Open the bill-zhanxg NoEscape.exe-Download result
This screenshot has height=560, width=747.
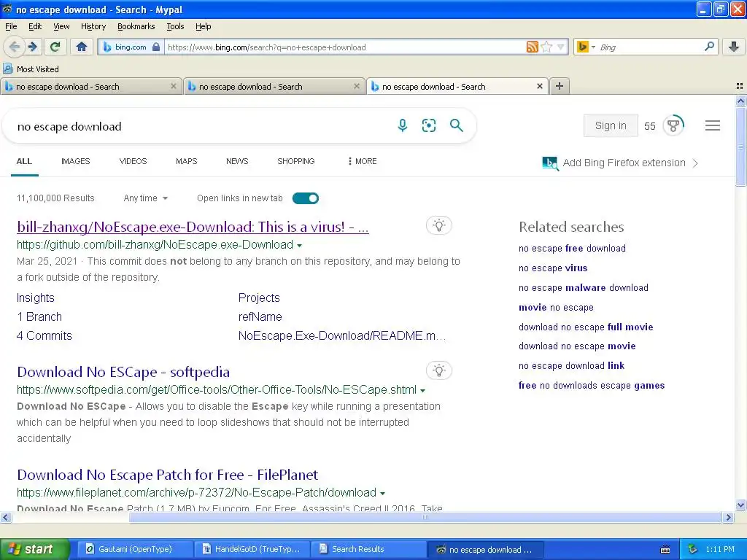click(193, 227)
